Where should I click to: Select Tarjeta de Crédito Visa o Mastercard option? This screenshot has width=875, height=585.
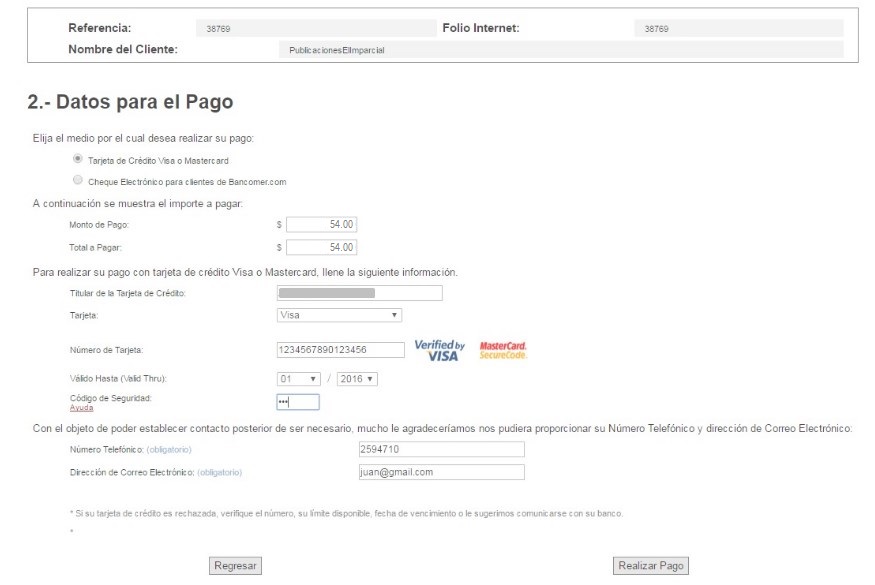78,159
